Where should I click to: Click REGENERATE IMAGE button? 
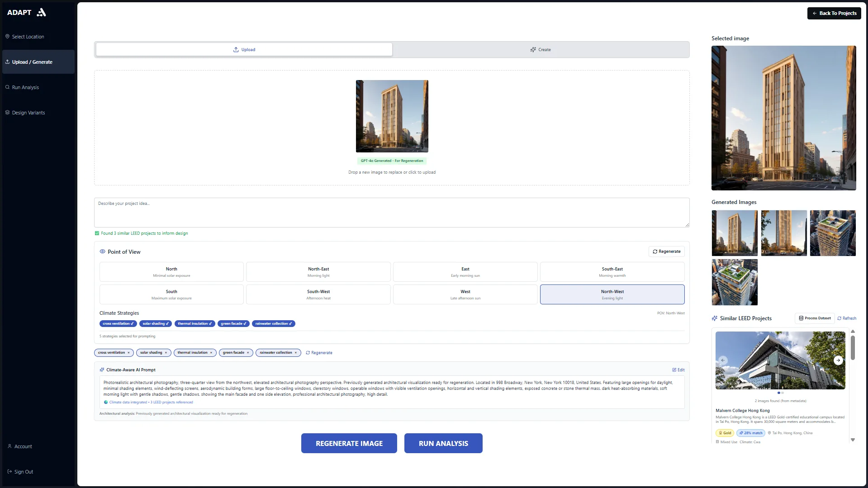pyautogui.click(x=349, y=443)
